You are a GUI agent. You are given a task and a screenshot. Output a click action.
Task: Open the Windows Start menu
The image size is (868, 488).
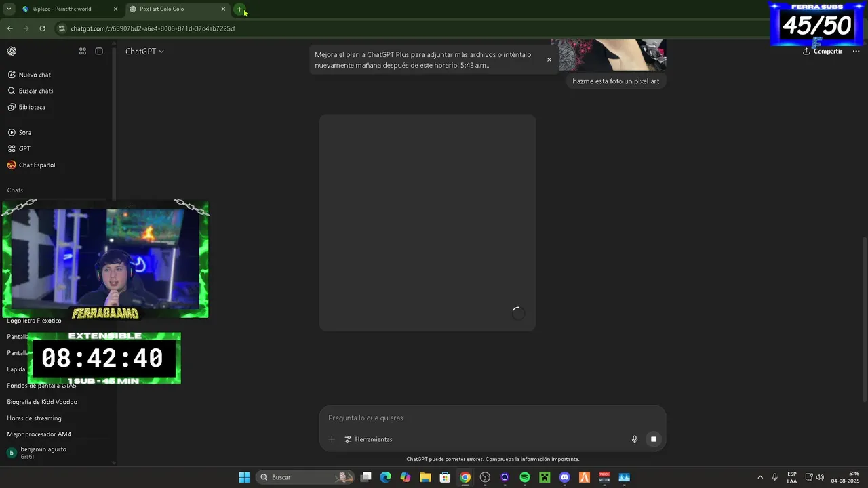[244, 477]
